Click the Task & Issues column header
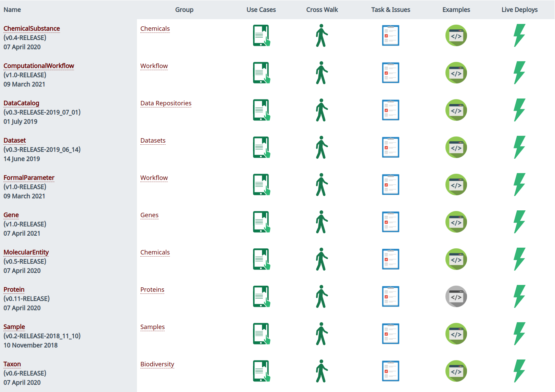The image size is (555, 392). 391,10
